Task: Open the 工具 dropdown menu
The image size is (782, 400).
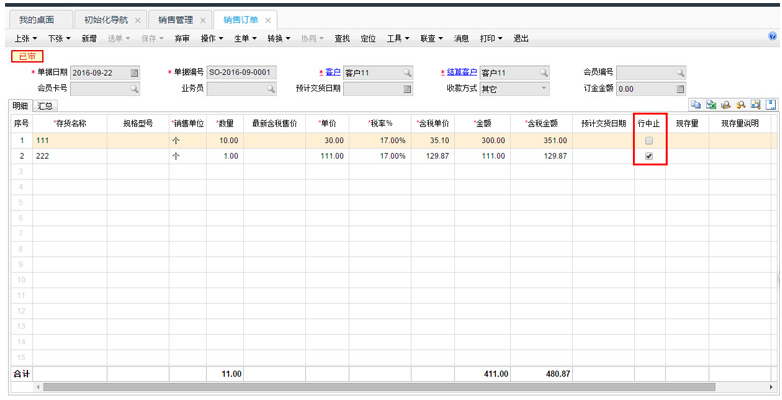Action: [398, 38]
